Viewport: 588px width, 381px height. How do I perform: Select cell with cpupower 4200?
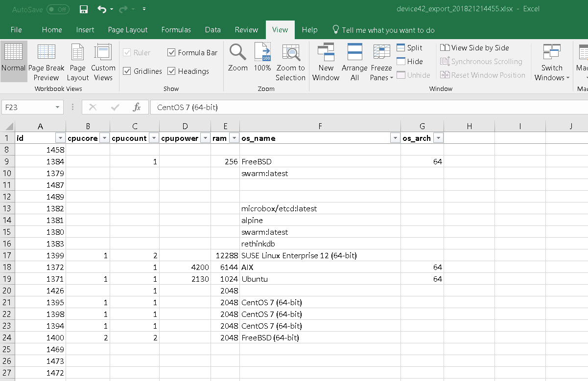pyautogui.click(x=185, y=267)
